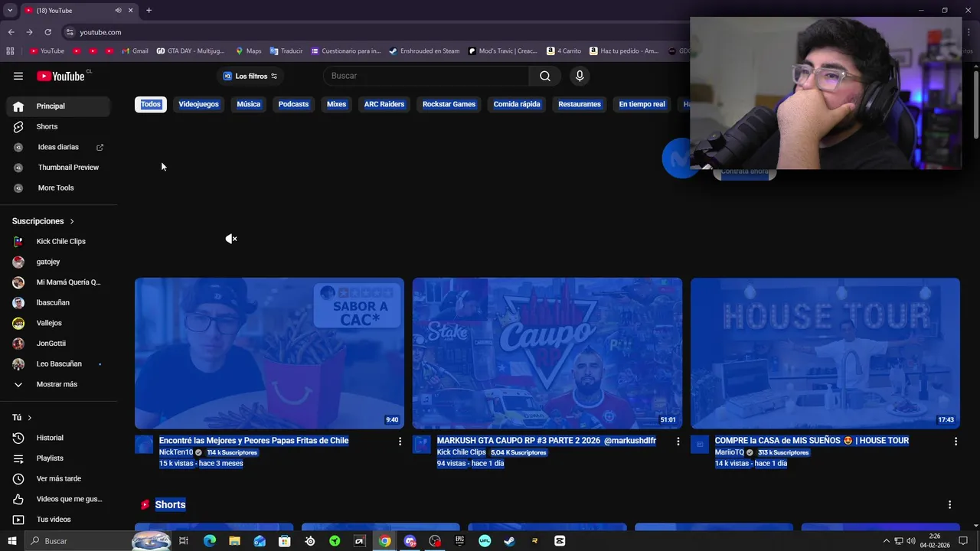980x551 pixels.
Task: Open Historial in sidebar
Action: 58,438
